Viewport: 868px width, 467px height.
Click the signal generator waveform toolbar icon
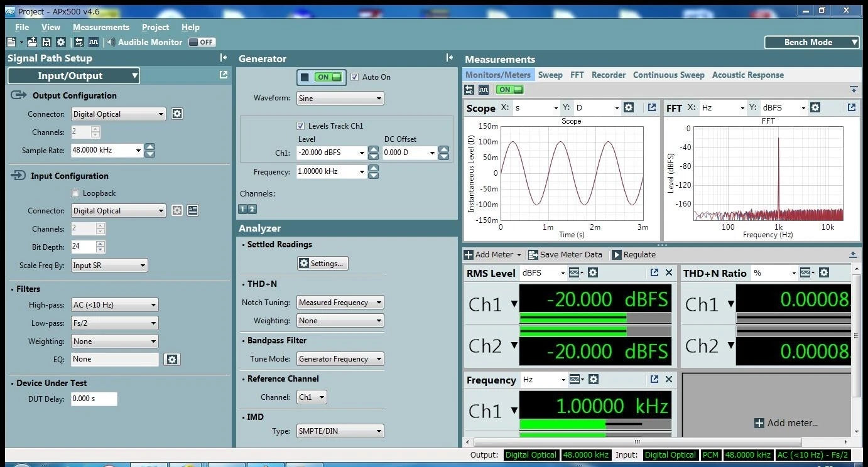93,42
